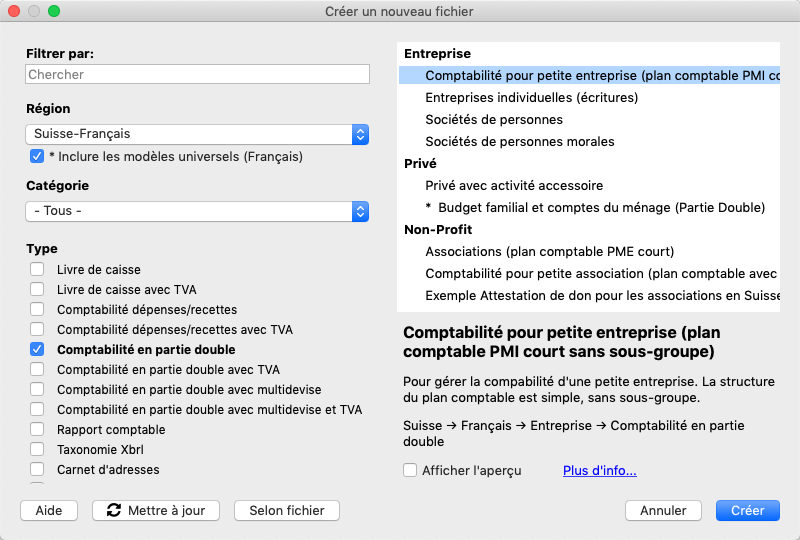Untick Comptabilité en partie double checkbox
Viewport: 800px width, 540px height.
(x=37, y=349)
